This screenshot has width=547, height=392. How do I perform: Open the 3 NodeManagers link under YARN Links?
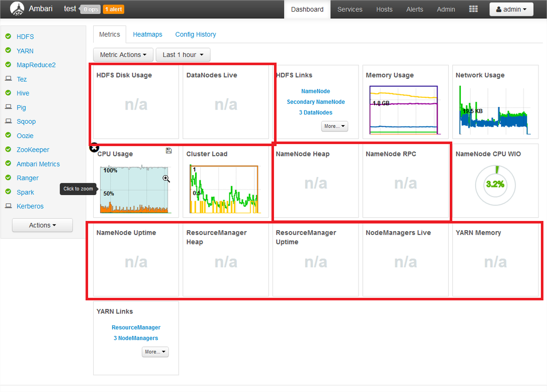[135, 338]
